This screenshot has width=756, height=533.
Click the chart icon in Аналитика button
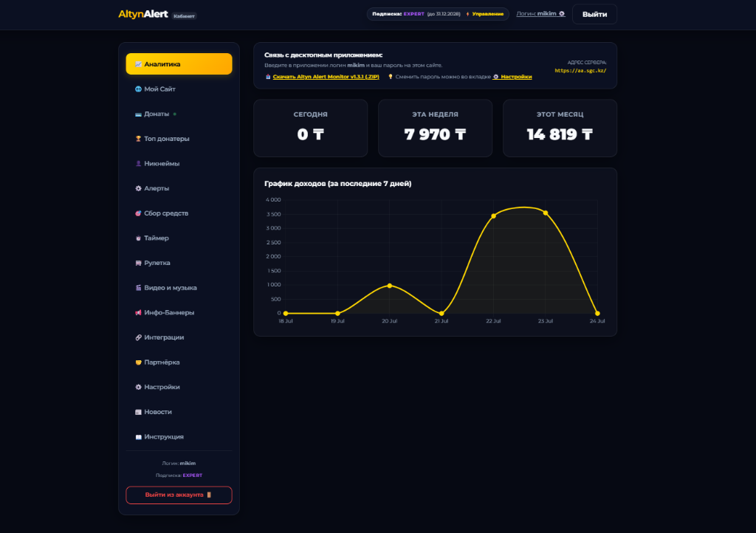(138, 64)
